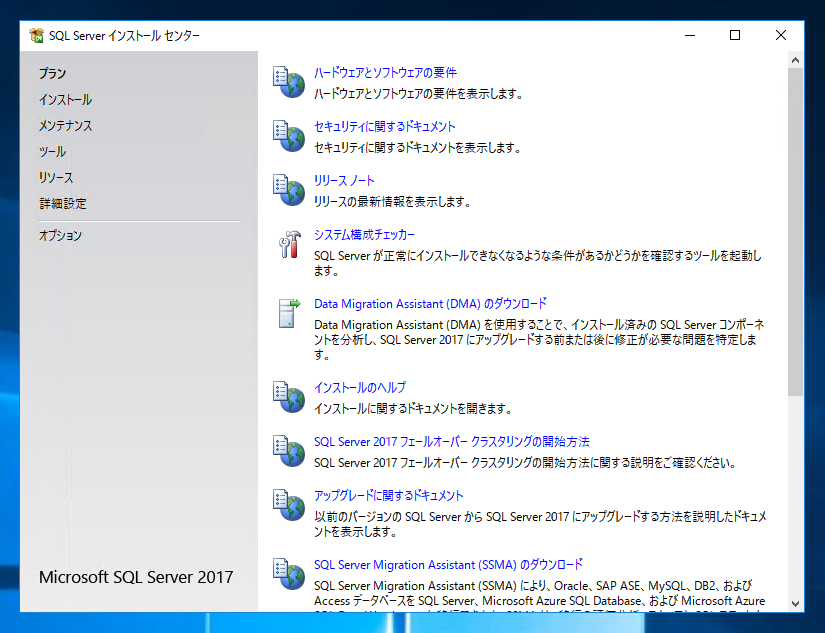Select 詳細設定 in the left navigation
The width and height of the screenshot is (825, 633).
tap(63, 204)
